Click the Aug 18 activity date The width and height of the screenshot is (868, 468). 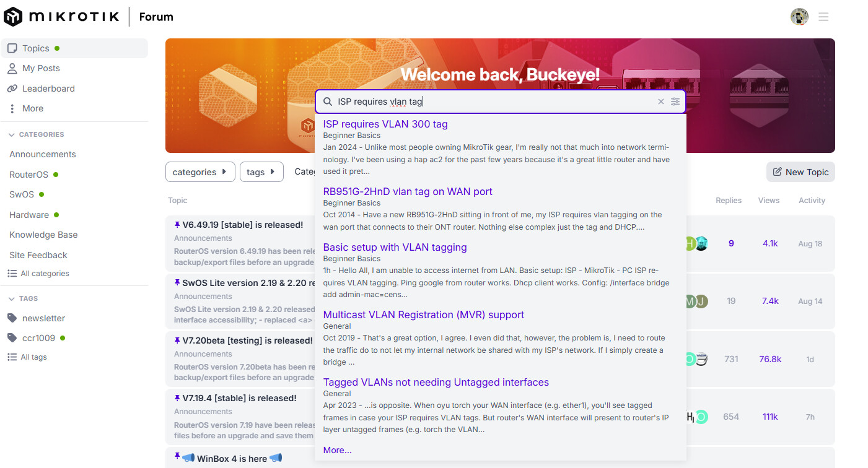tap(810, 244)
